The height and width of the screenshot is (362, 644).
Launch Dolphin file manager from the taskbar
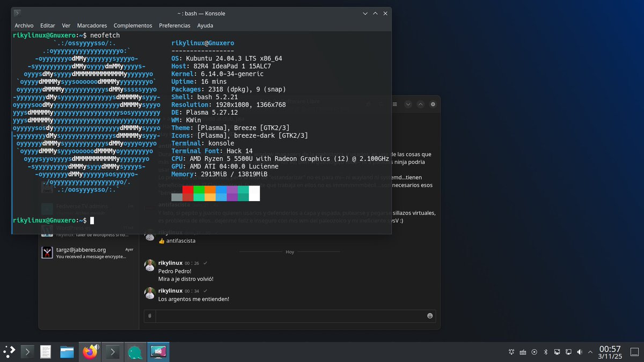[67, 352]
